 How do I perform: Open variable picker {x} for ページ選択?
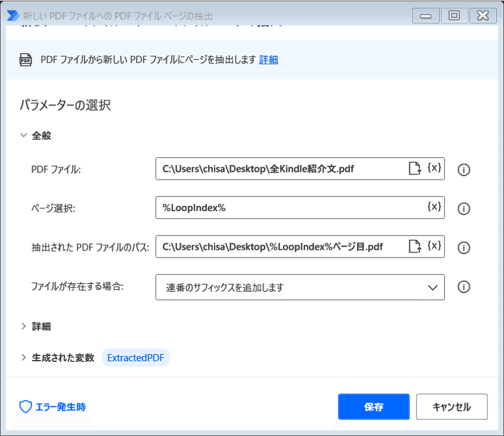coord(434,207)
